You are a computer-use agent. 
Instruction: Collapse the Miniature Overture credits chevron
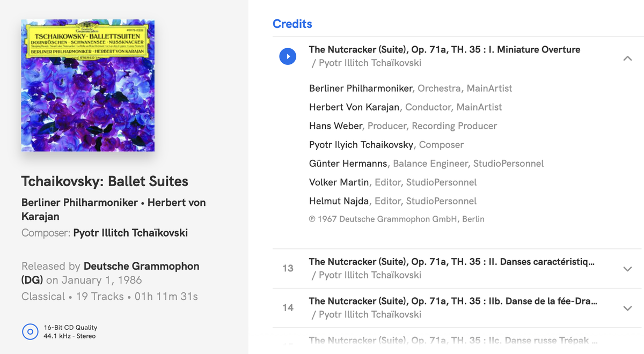627,58
